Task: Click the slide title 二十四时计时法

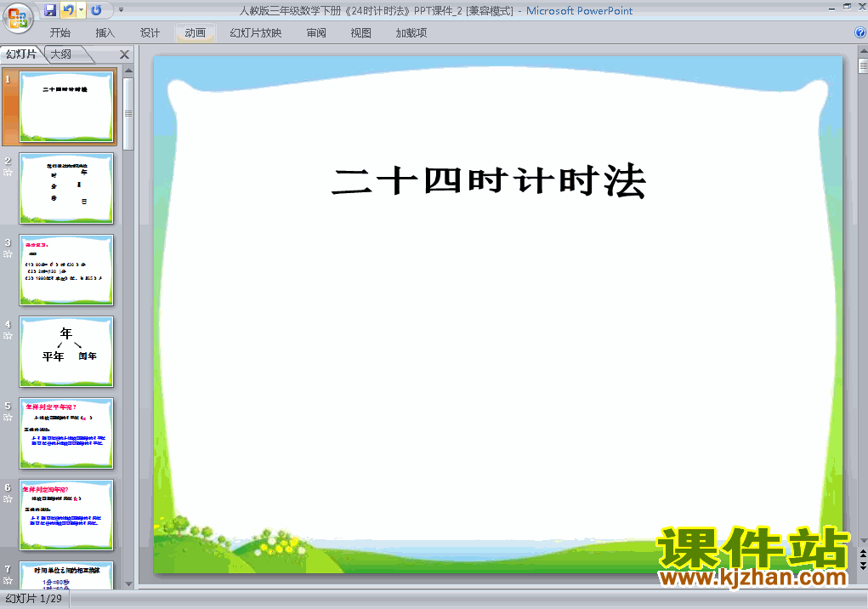Action: click(x=489, y=181)
